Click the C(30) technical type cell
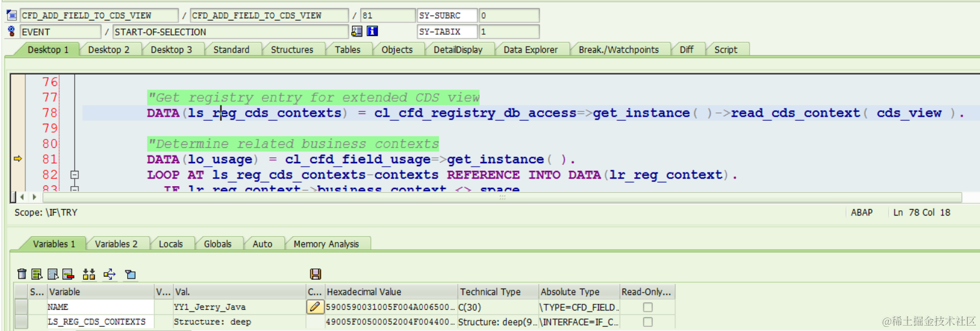The height and width of the screenshot is (331, 980). 498,307
